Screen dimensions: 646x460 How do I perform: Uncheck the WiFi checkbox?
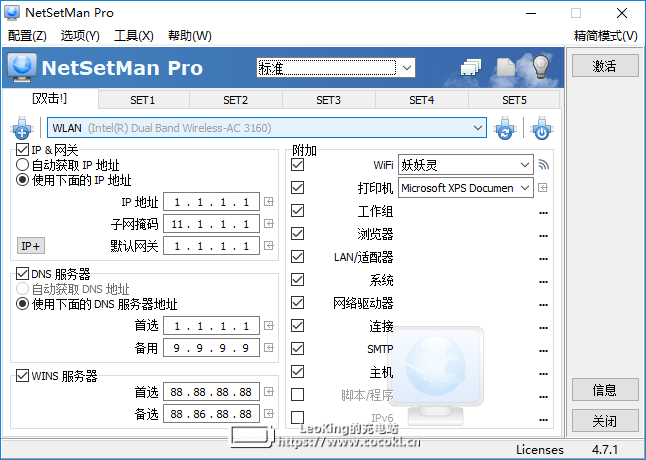(x=297, y=165)
